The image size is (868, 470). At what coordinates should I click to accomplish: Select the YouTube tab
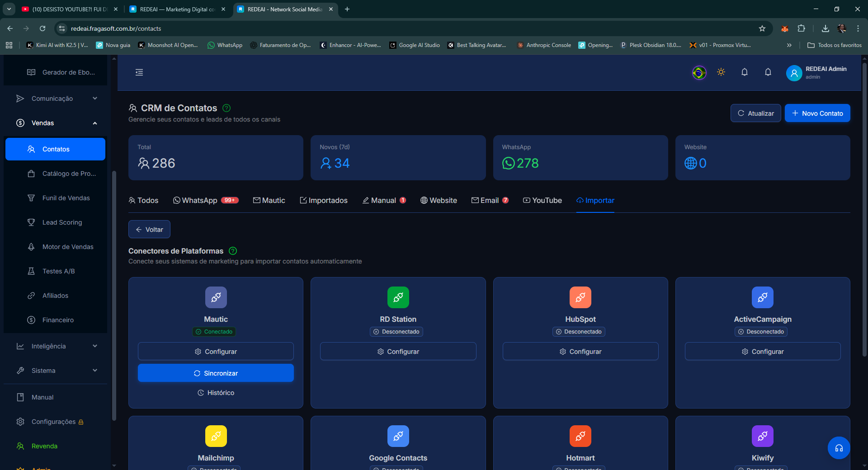click(x=542, y=200)
